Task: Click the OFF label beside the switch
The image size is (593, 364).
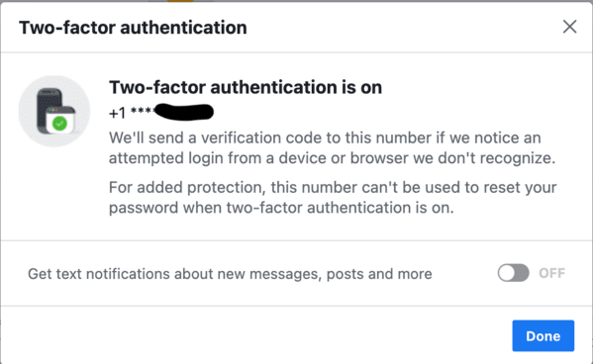Action: pyautogui.click(x=551, y=273)
